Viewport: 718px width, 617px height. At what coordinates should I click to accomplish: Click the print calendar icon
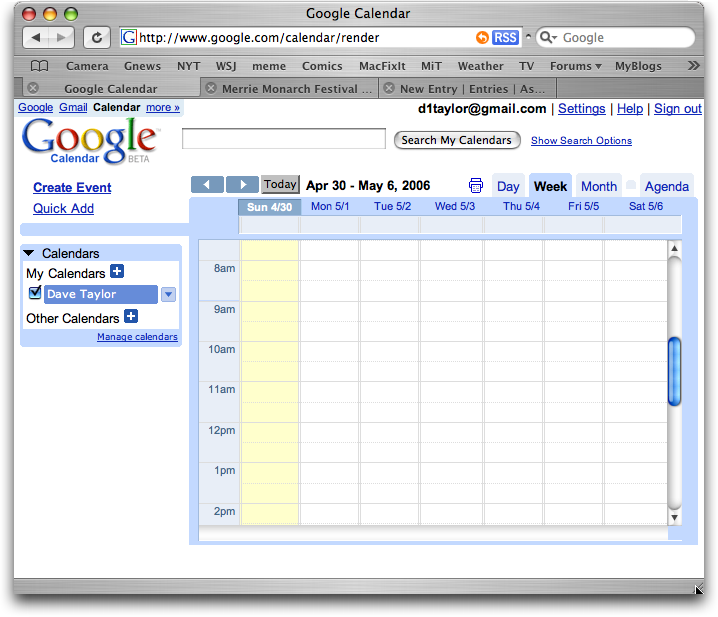pos(476,186)
